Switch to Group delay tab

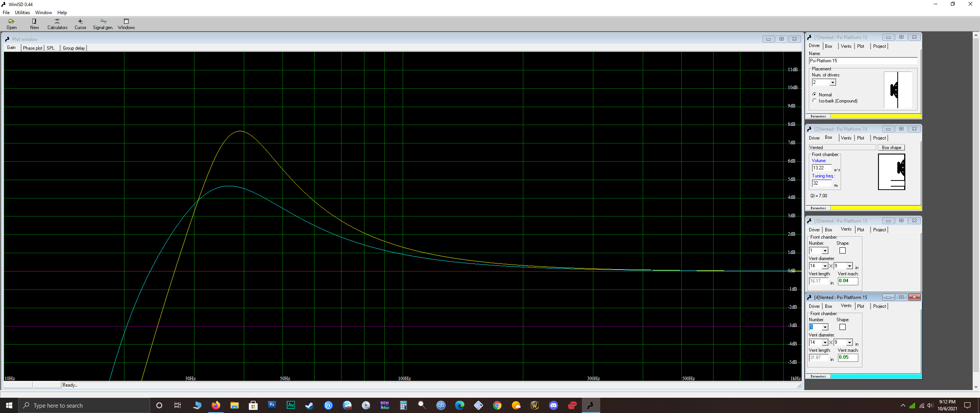(x=73, y=48)
